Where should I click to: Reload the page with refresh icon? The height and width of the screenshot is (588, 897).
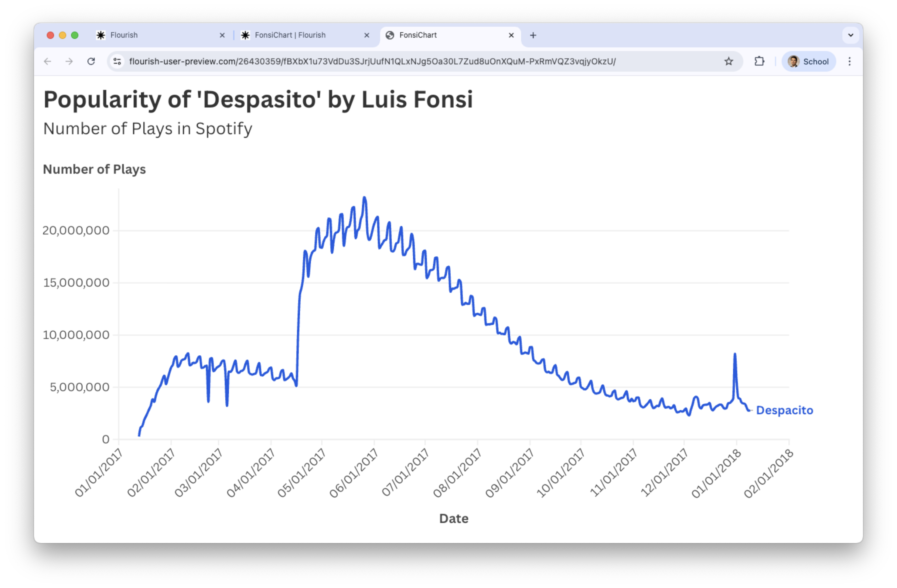tap(91, 61)
